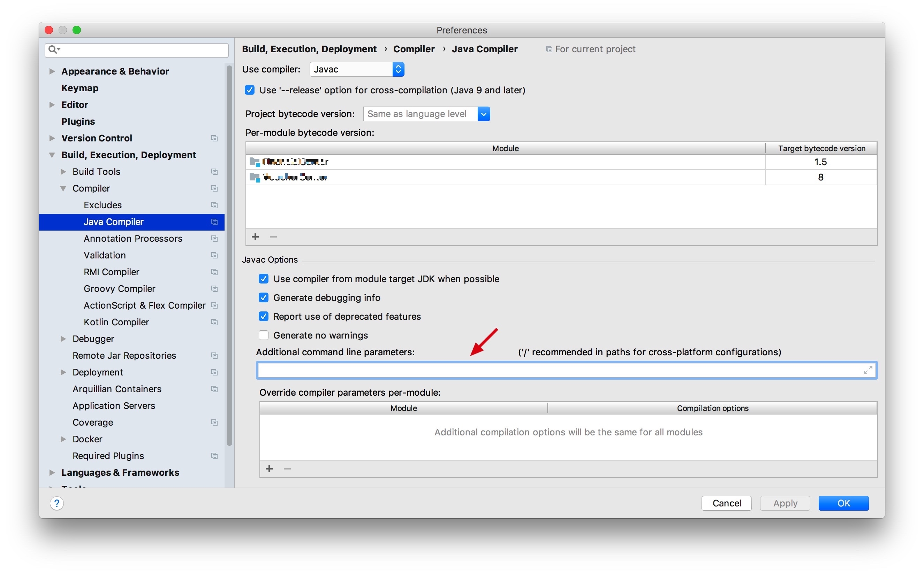Click project-level icon beside Kotlin Compiler

point(214,322)
